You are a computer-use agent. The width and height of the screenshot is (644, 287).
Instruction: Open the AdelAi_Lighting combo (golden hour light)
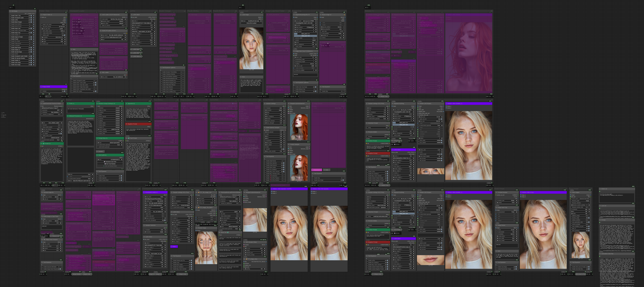pyautogui.click(x=110, y=129)
